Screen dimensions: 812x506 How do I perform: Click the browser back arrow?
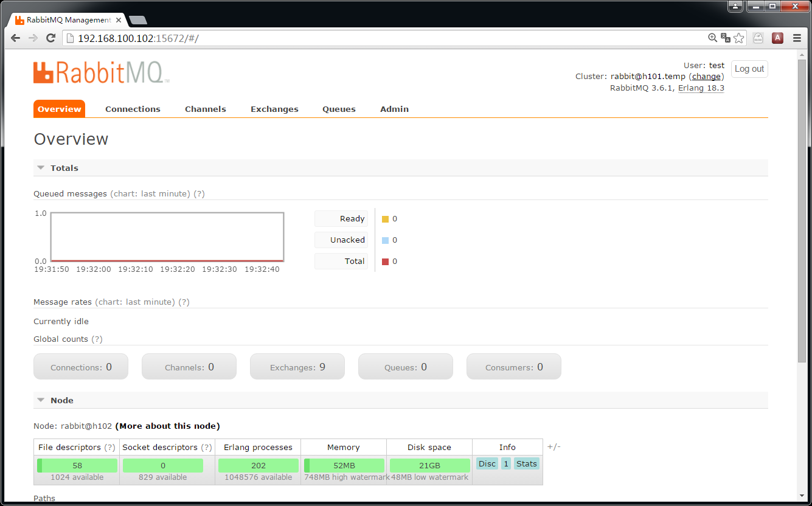point(16,38)
